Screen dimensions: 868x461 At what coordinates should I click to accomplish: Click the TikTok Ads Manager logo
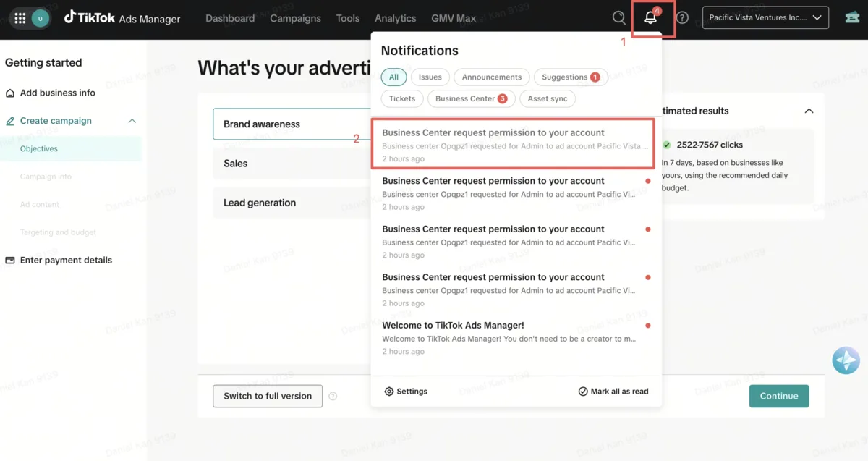click(122, 18)
